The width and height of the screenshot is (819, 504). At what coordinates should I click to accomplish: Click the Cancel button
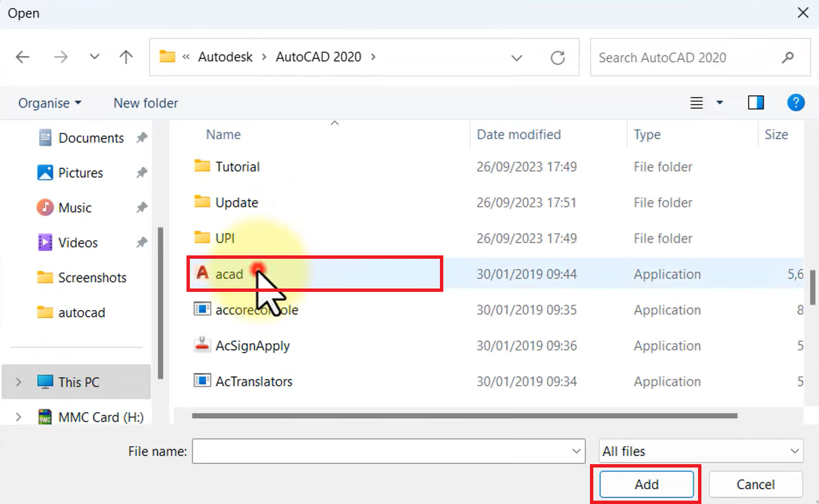[x=755, y=484]
